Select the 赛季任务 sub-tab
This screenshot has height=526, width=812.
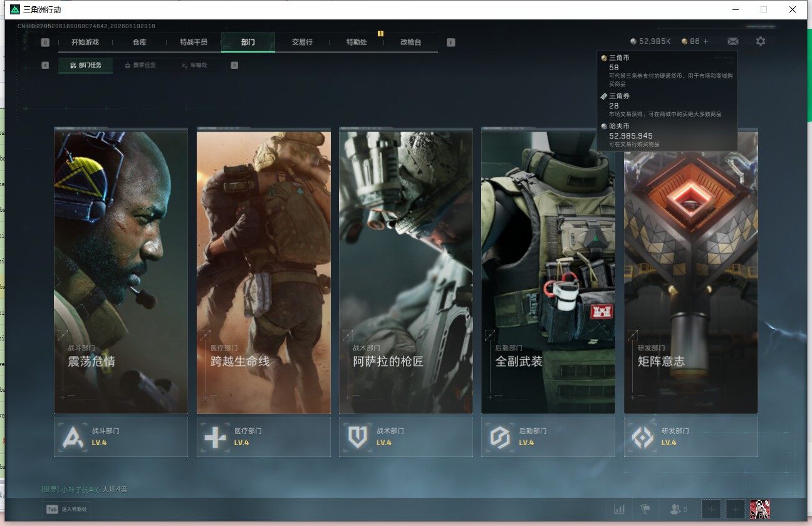coord(140,65)
